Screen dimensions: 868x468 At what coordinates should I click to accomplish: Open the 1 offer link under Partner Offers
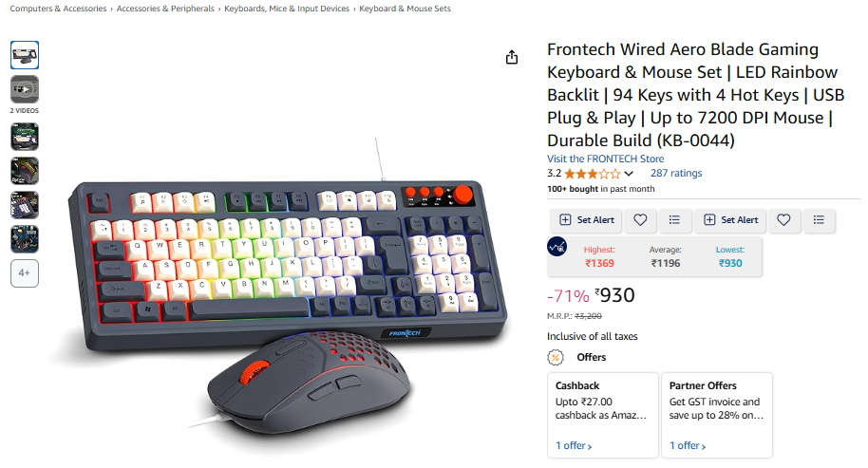(688, 445)
